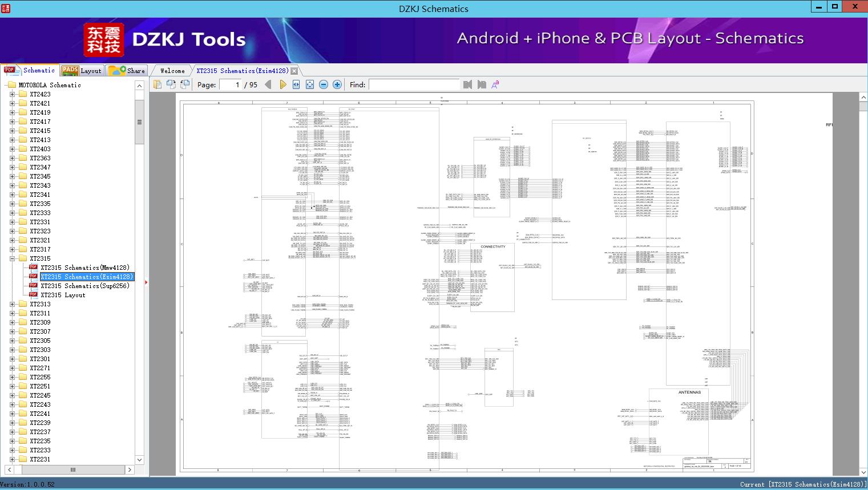Viewport: 868px width, 490px height.
Task: Click PDF icon beside XT2315 Schematics(Sup6256)
Action: [33, 286]
